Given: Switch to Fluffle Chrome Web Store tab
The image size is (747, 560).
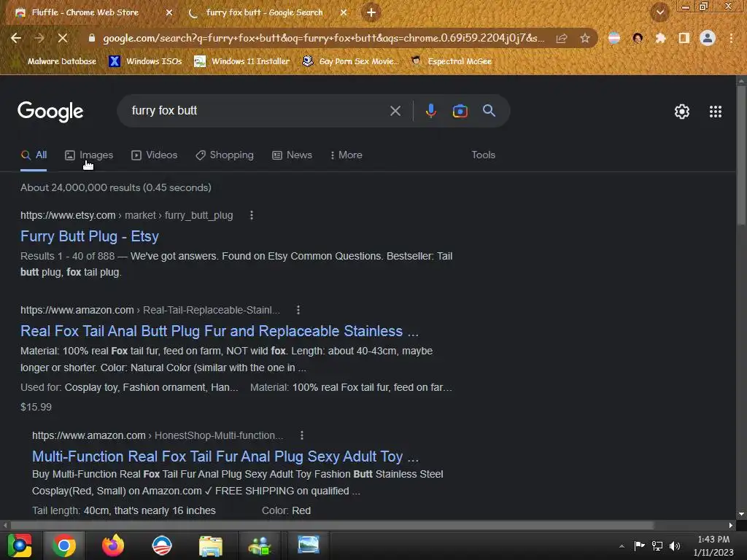Looking at the screenshot, I should click(x=86, y=12).
